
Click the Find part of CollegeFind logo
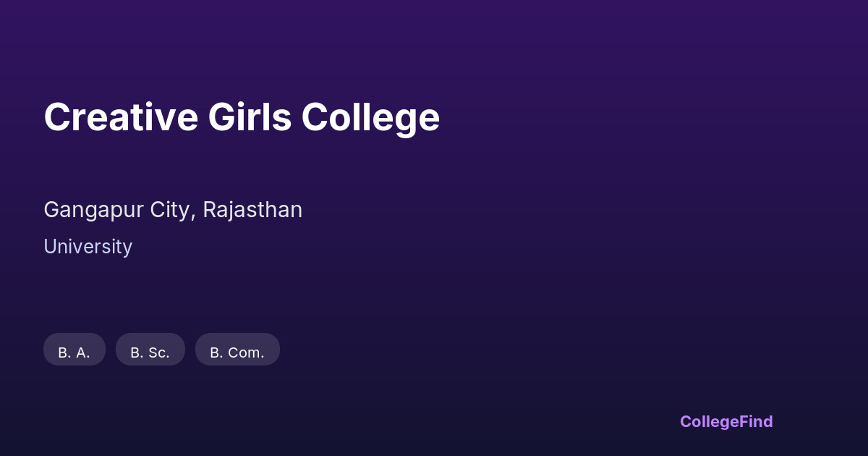point(757,421)
